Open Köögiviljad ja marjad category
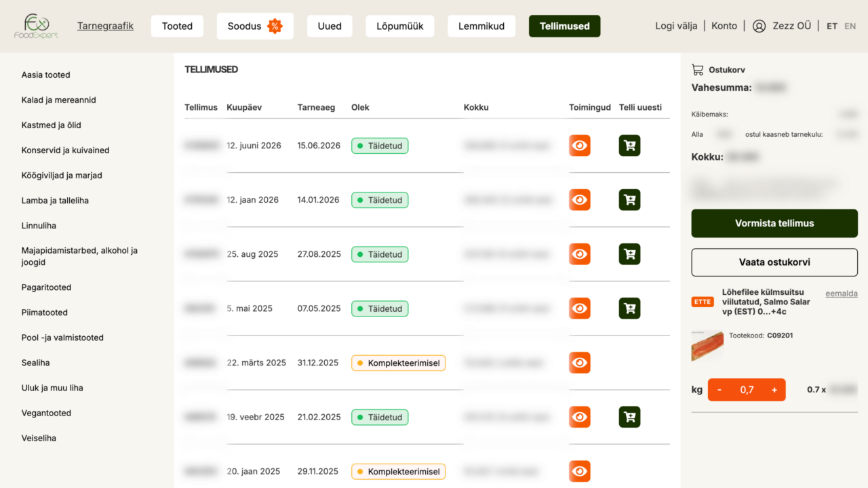The width and height of the screenshot is (868, 488). pos(62,175)
